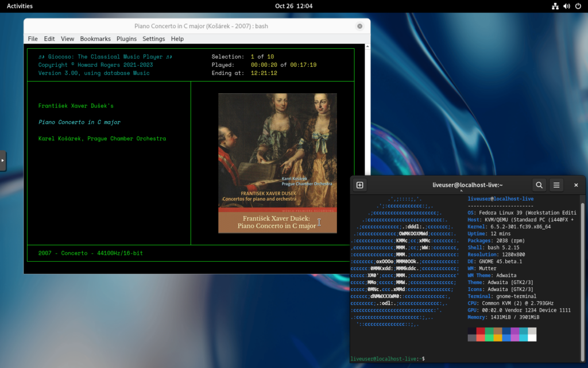Open the Plugins menu
The image size is (588, 368).
126,39
